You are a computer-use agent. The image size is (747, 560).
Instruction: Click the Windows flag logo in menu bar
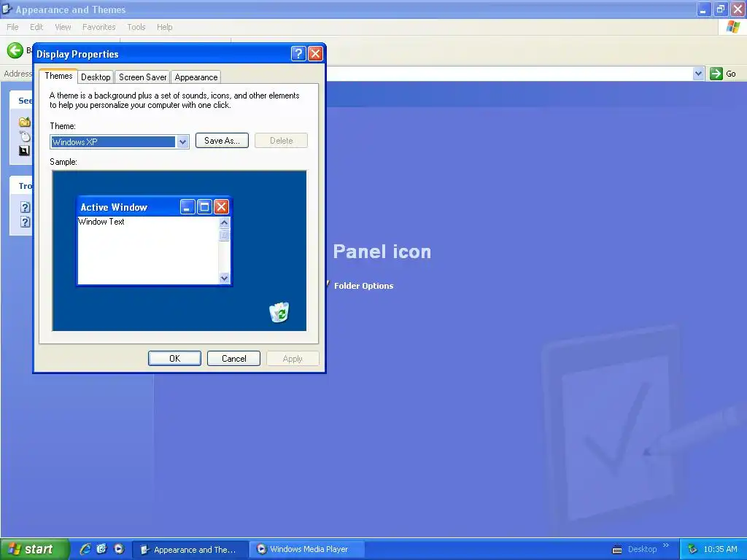tap(732, 27)
